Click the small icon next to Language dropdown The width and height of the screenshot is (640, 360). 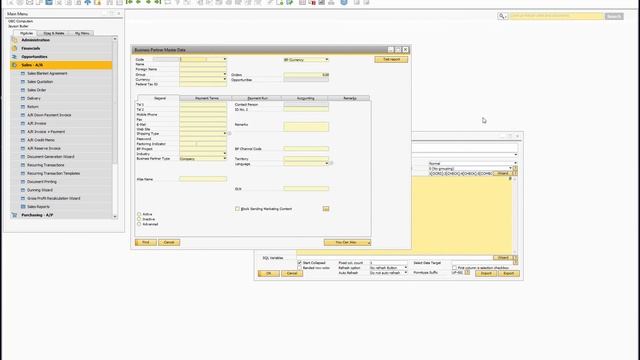(x=331, y=163)
